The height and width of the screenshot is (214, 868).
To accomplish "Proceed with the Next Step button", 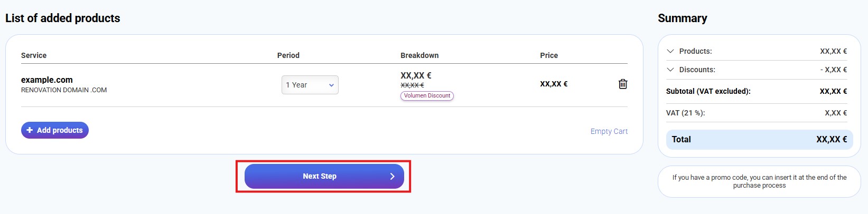I will pyautogui.click(x=324, y=176).
